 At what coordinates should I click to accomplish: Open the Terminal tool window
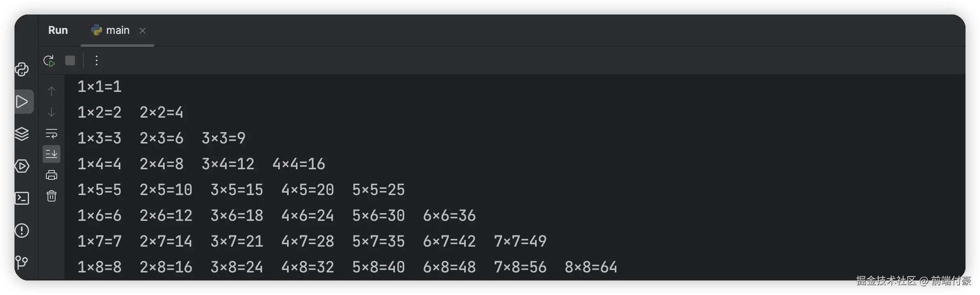click(x=22, y=198)
